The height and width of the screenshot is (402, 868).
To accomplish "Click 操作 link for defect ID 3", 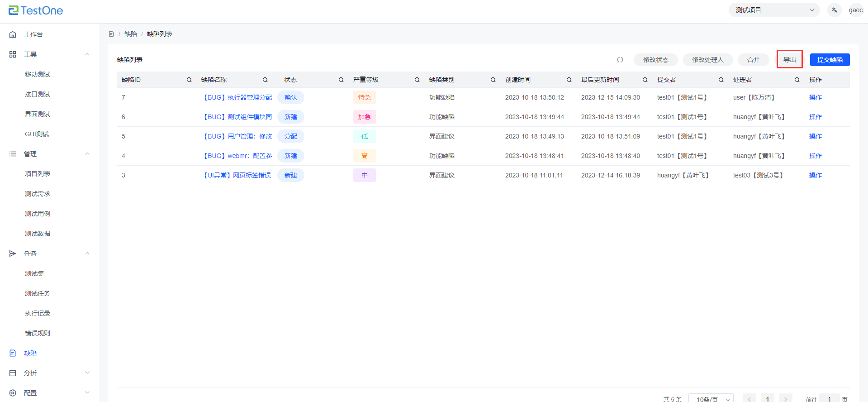I will click(815, 175).
